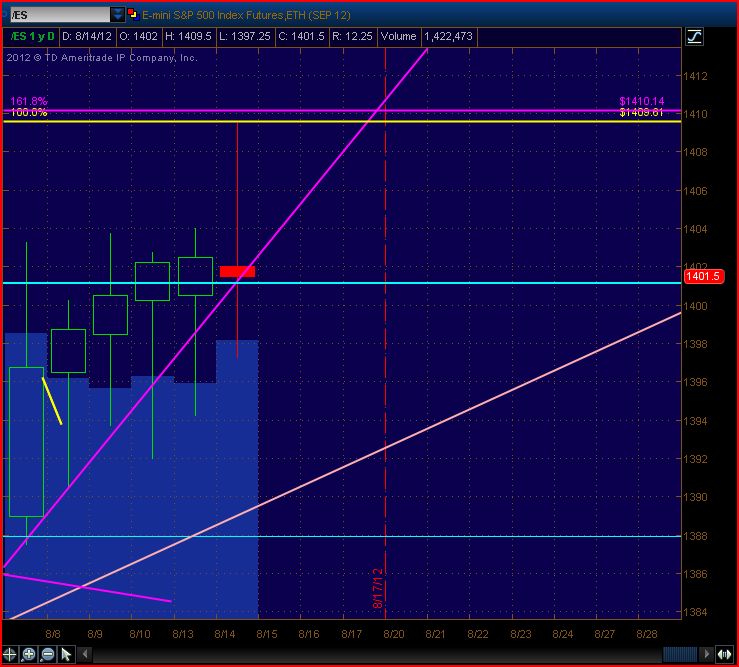739x667 pixels.
Task: Click the 1384 price axis label
Action: [695, 612]
